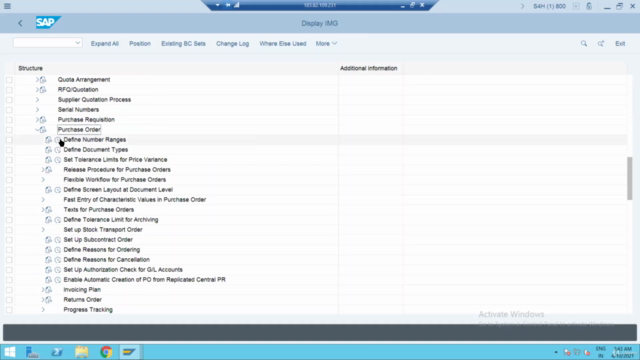This screenshot has width=640, height=360.
Task: Open documentation icon for Define Number Ranges
Action: (48, 140)
